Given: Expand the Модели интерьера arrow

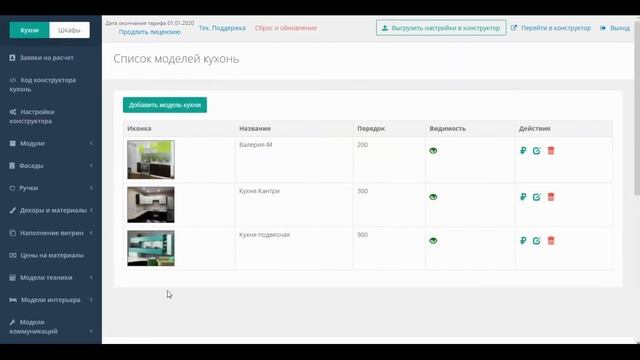Looking at the screenshot, I should [91, 300].
